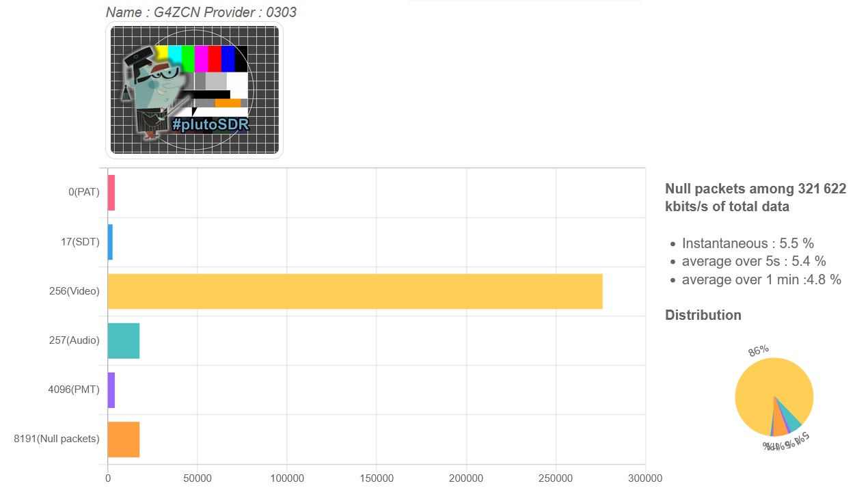The image size is (868, 503).
Task: Click the Name G4ZCN Provider text
Action: [201, 12]
